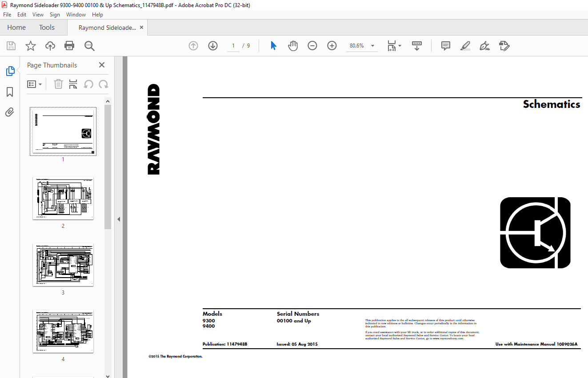This screenshot has height=378, width=588.
Task: Open the Find text magnifier icon
Action: tap(89, 46)
